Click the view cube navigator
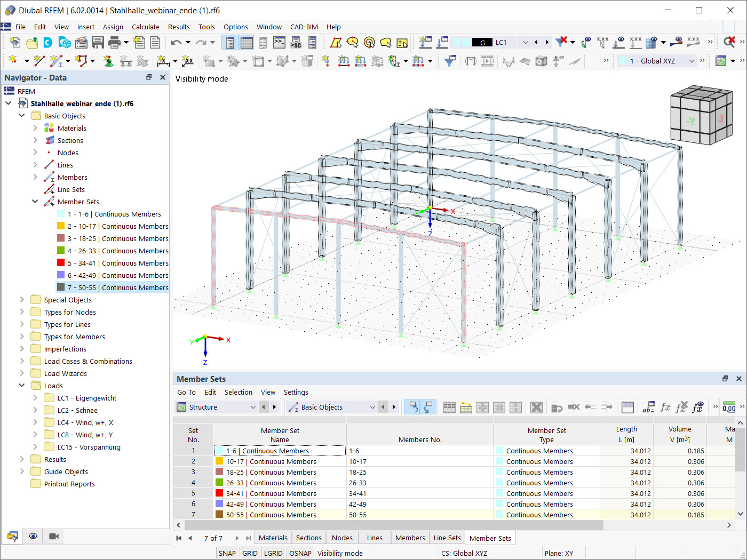The image size is (747, 560). pyautogui.click(x=701, y=115)
